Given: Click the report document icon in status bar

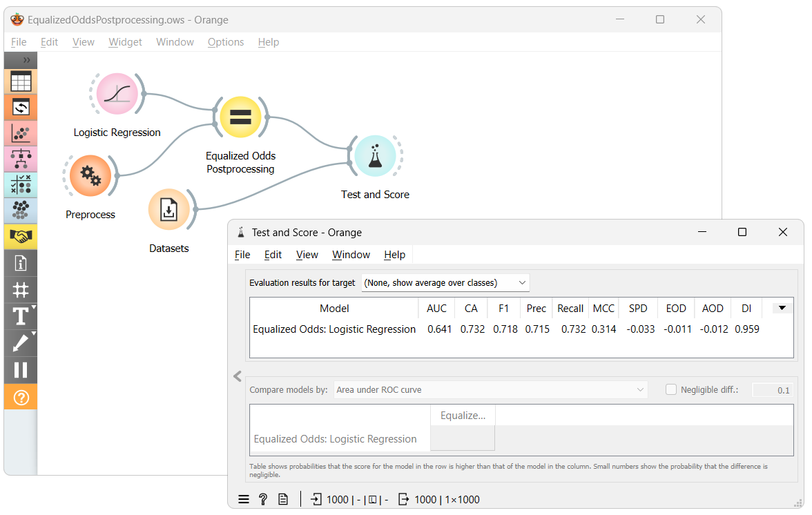Looking at the screenshot, I should point(283,499).
